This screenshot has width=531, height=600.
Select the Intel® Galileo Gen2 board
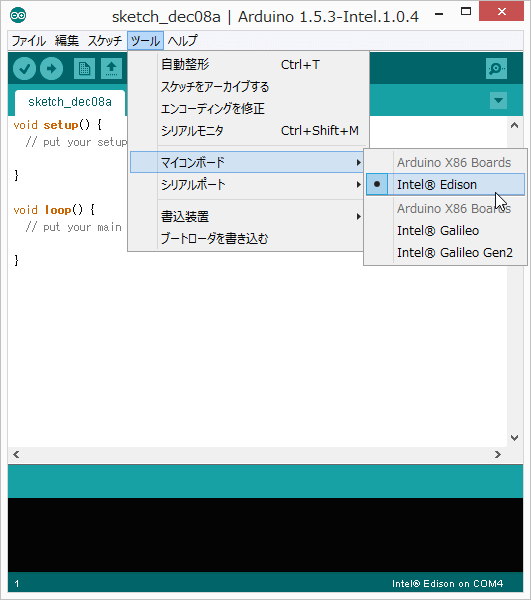click(x=445, y=253)
